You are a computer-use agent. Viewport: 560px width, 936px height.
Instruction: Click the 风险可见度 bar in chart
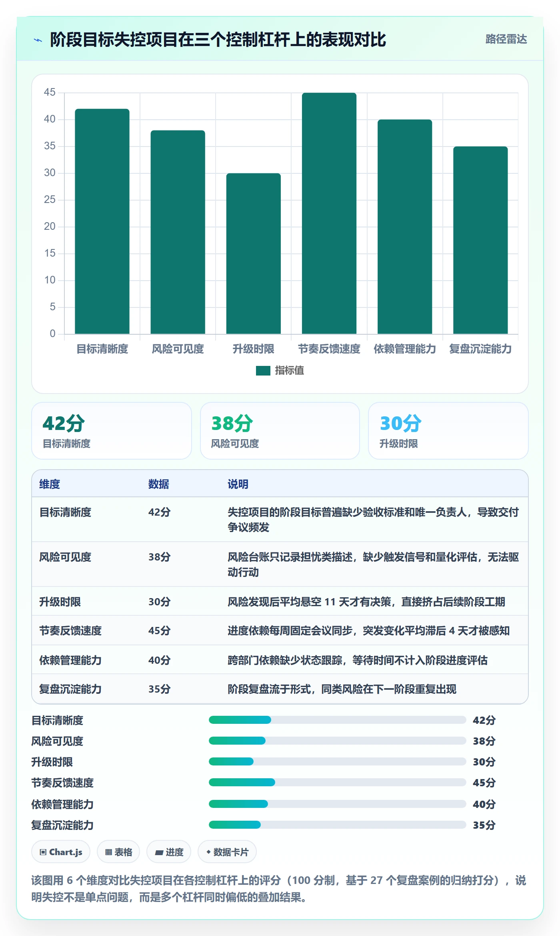click(x=178, y=232)
